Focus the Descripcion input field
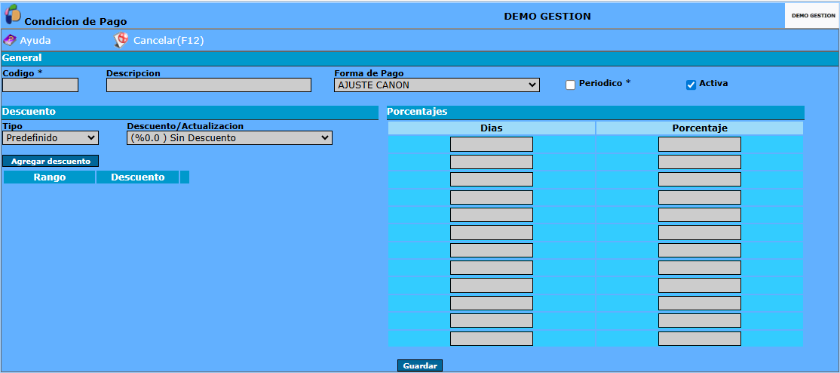 [209, 85]
